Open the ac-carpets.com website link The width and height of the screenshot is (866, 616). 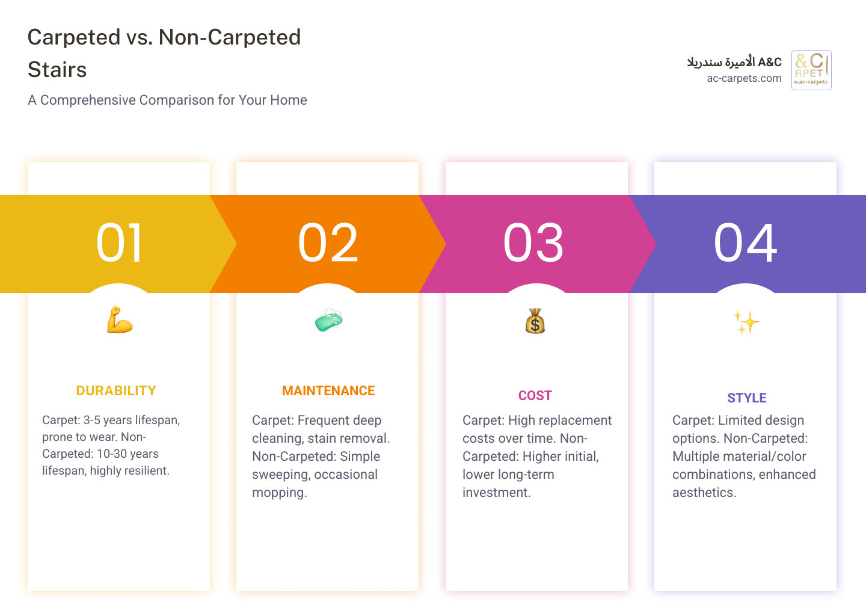point(744,78)
